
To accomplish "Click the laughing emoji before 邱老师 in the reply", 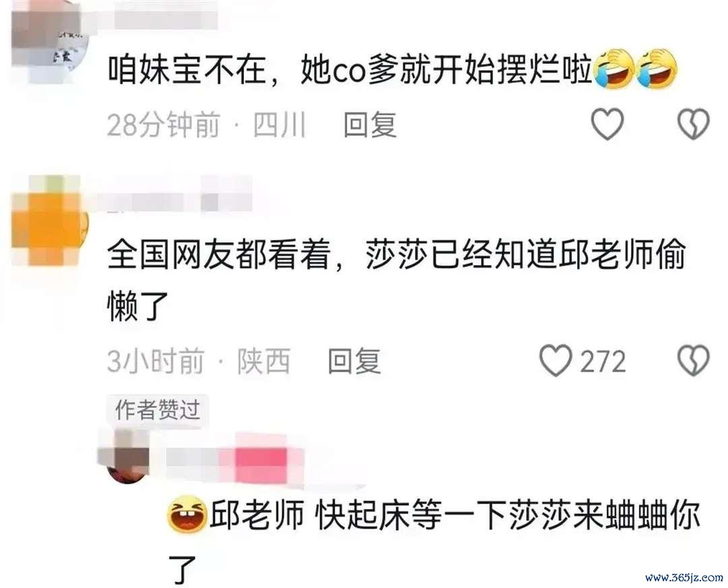I will pos(187,514).
